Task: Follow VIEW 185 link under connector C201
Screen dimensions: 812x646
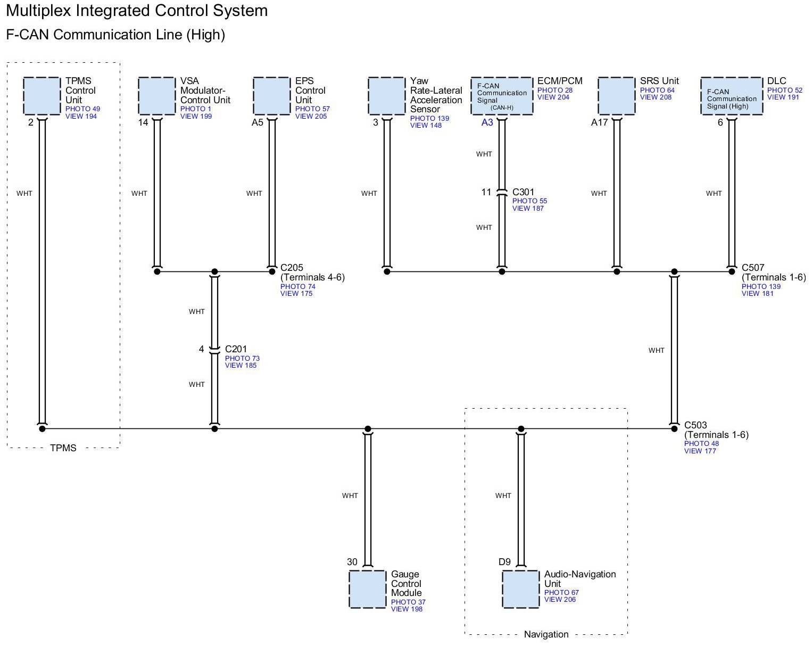Action: pos(241,366)
